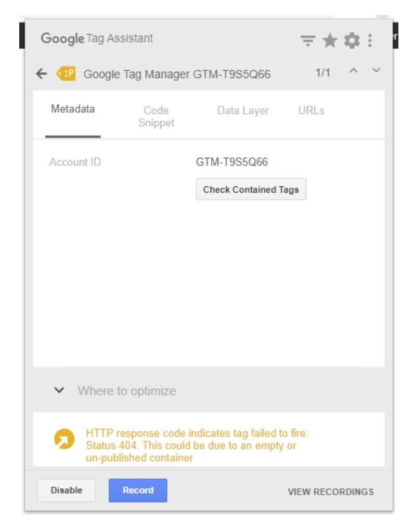This screenshot has height=532, width=414.
Task: Open the Data Layer tab
Action: tap(243, 110)
